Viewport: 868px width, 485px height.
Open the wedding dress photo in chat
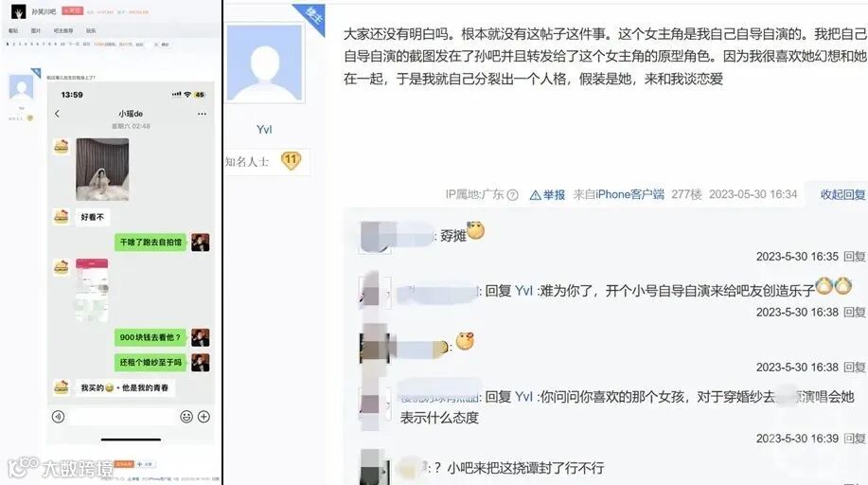click(x=102, y=169)
